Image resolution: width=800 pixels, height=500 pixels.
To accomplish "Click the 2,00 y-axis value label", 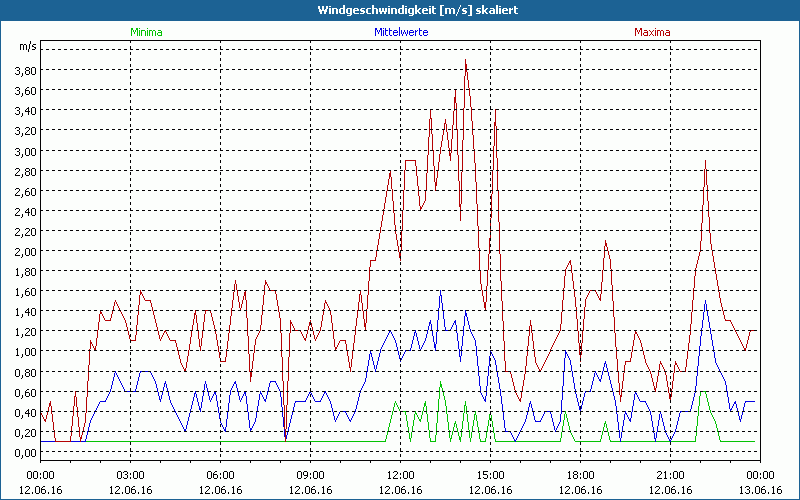I will point(25,252).
